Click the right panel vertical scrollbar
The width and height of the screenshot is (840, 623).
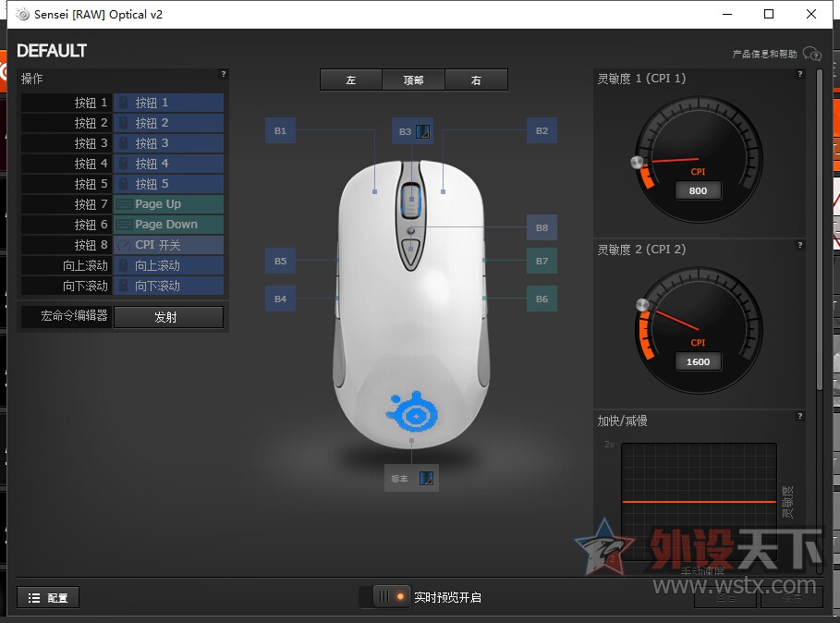pos(820,230)
